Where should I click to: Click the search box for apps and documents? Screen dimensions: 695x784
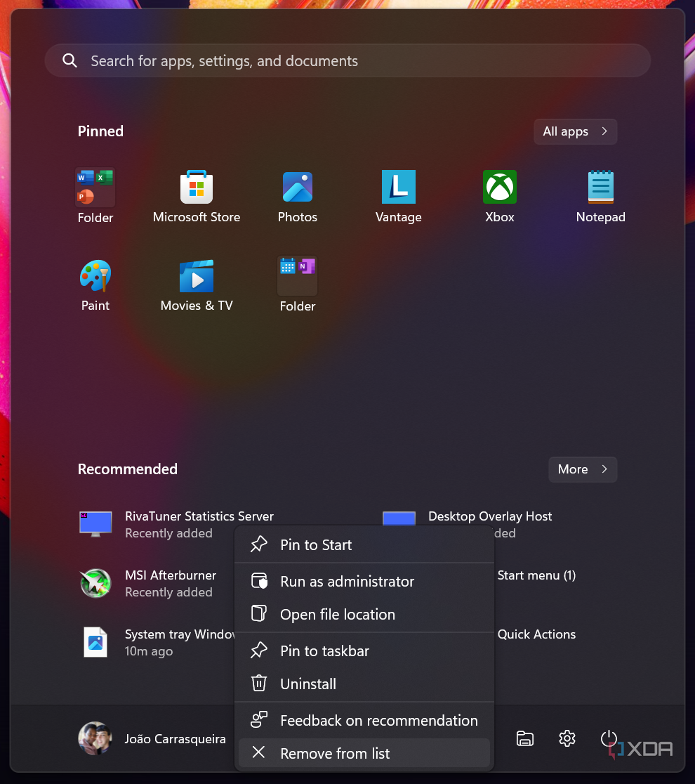(x=347, y=60)
